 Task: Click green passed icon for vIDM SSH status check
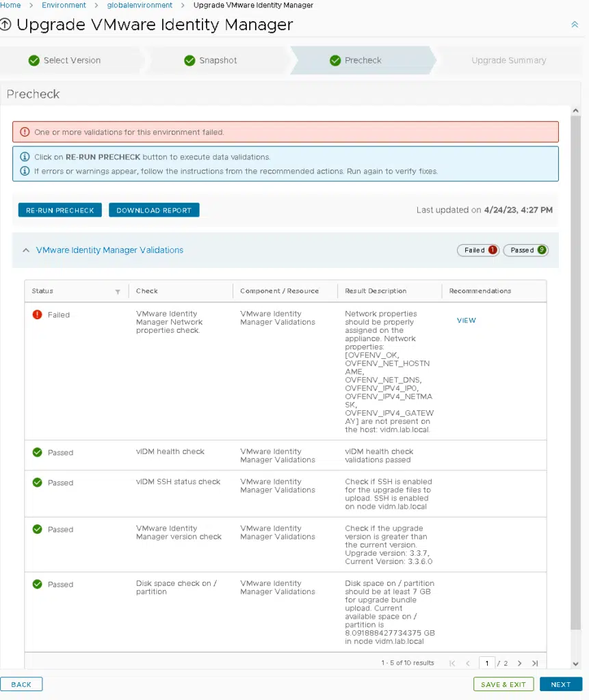pos(37,482)
